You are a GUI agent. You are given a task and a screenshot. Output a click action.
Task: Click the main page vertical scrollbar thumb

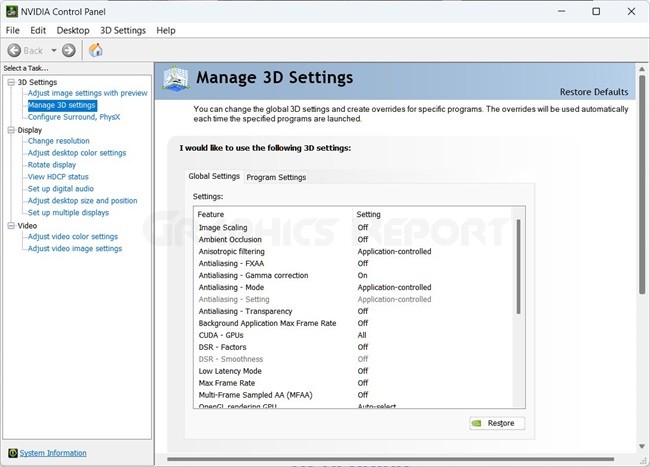coord(642,184)
